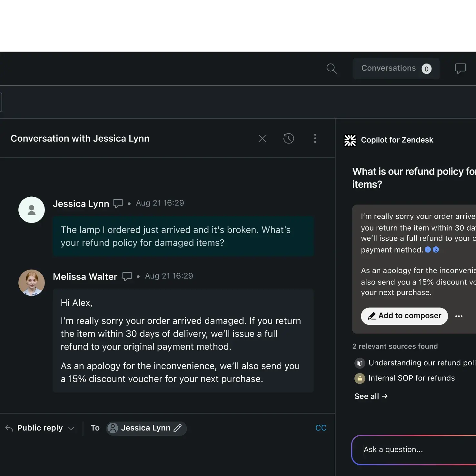Image resolution: width=476 pixels, height=476 pixels.
Task: Open more options beside Add to composer
Action: (459, 316)
